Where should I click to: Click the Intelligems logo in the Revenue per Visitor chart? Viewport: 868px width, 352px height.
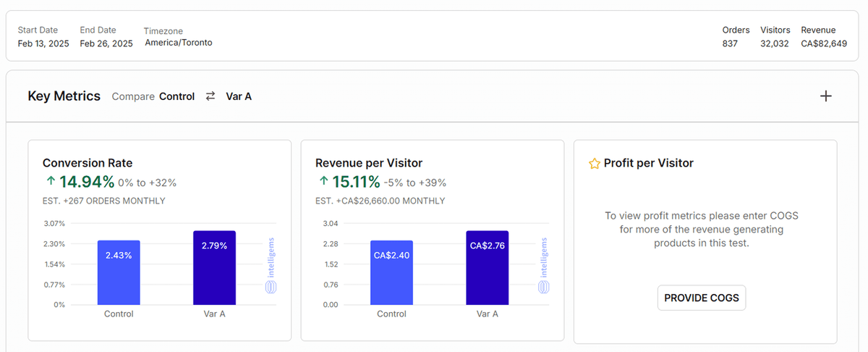tap(544, 266)
